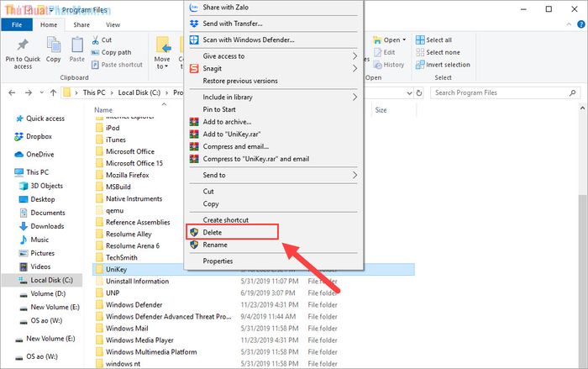
Task: Choose Copy in context menu
Action: pyautogui.click(x=273, y=203)
